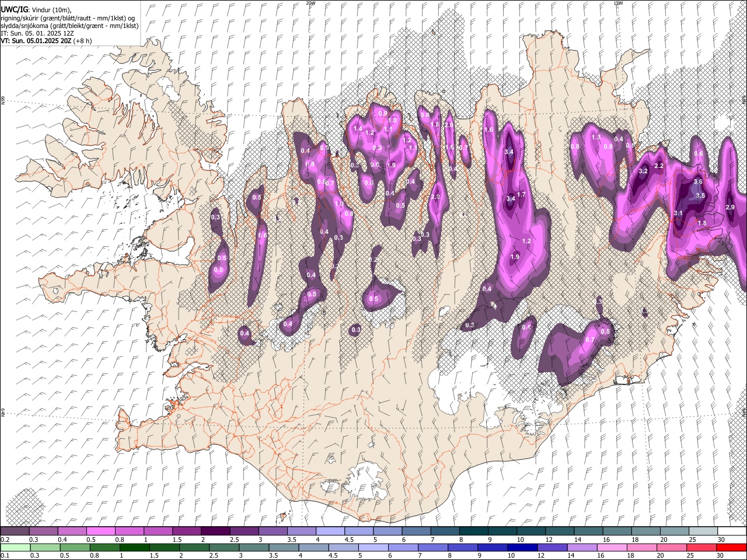This screenshot has width=747, height=560.
Task: Select the 1.9 snowfall value on the map
Action: point(515,257)
